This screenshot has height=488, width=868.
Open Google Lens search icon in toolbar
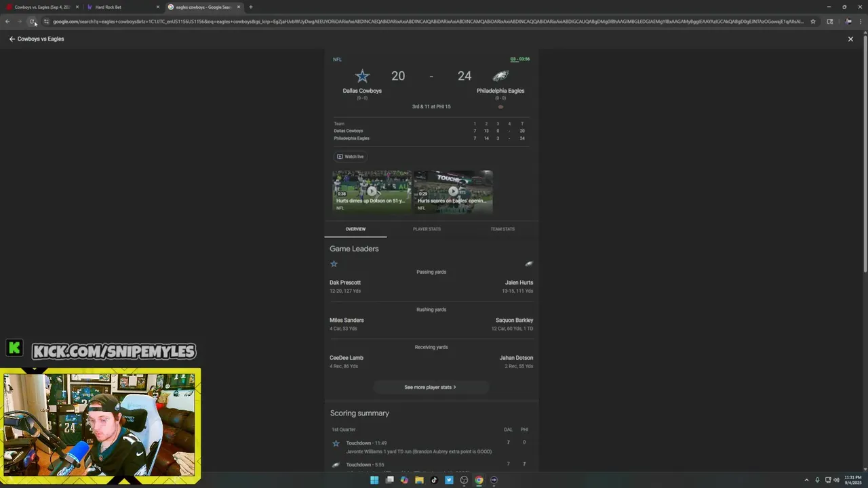830,22
